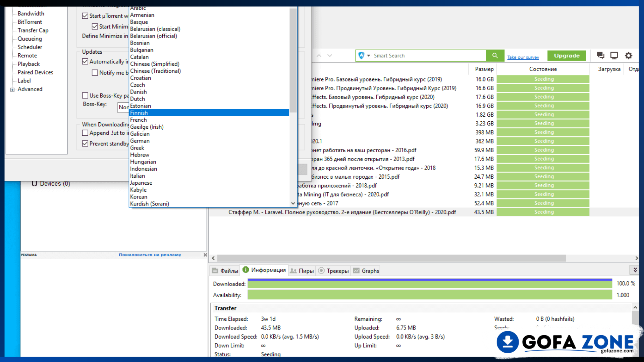Click the Availability bar
The width and height of the screenshot is (644, 362).
click(x=430, y=295)
